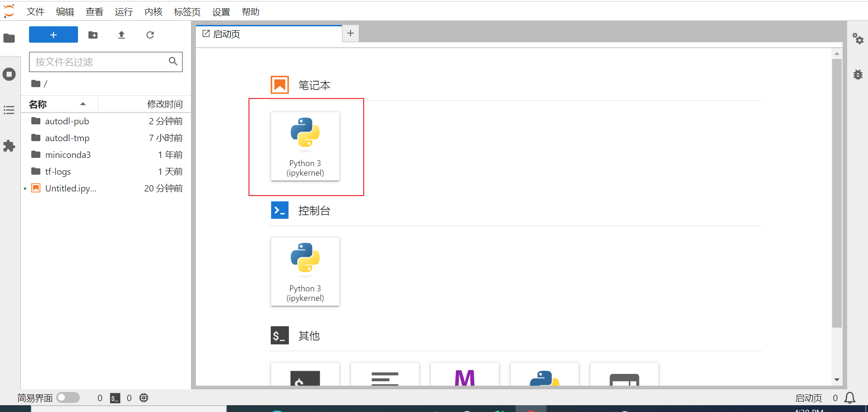
Task: Create a new Python file from 其他
Action: click(545, 374)
